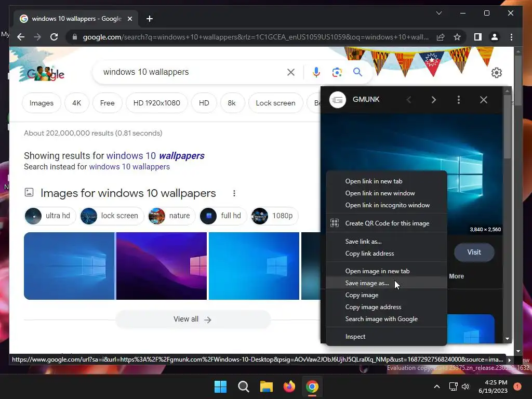Click the windows 10 wallpapers corrected link
This screenshot has width=532, height=399.
pos(155,156)
